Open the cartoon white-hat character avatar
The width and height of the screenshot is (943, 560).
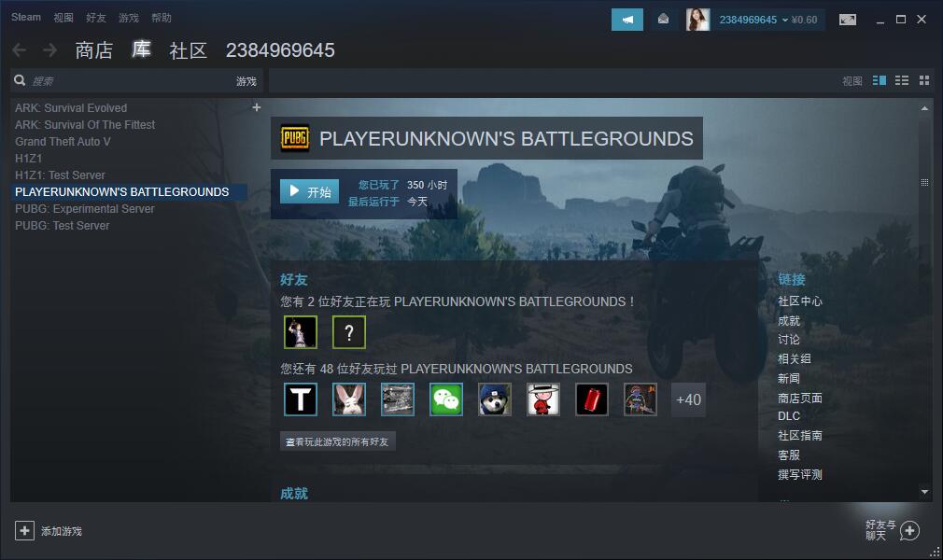pos(543,399)
